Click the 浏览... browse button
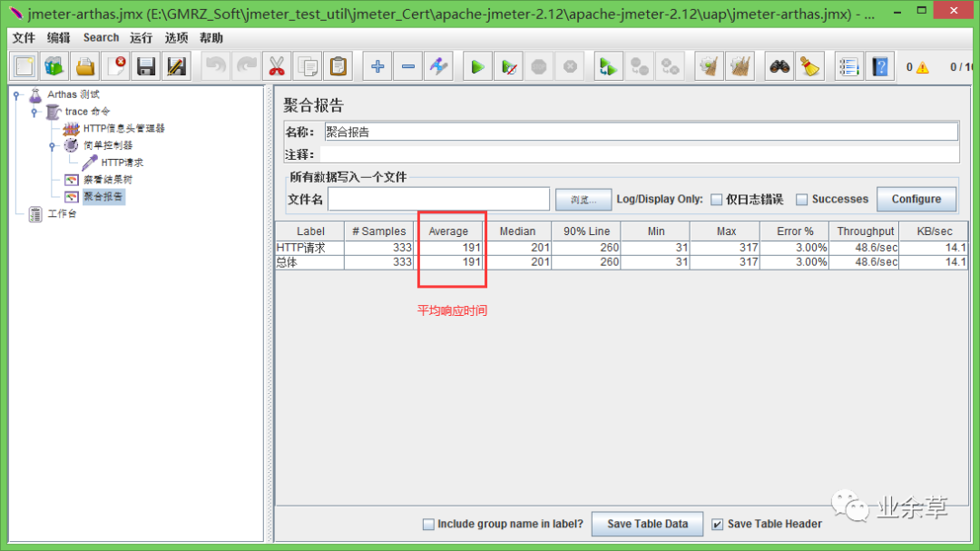The width and height of the screenshot is (980, 551). [x=583, y=200]
